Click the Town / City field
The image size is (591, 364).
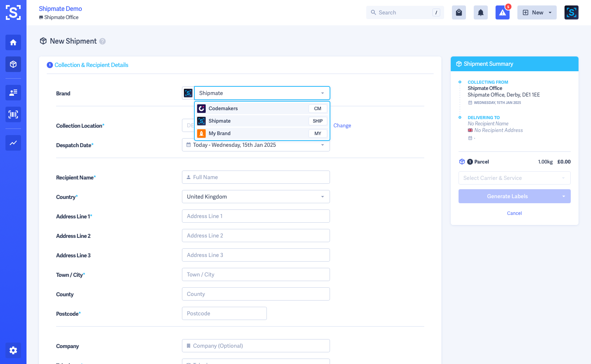click(256, 274)
